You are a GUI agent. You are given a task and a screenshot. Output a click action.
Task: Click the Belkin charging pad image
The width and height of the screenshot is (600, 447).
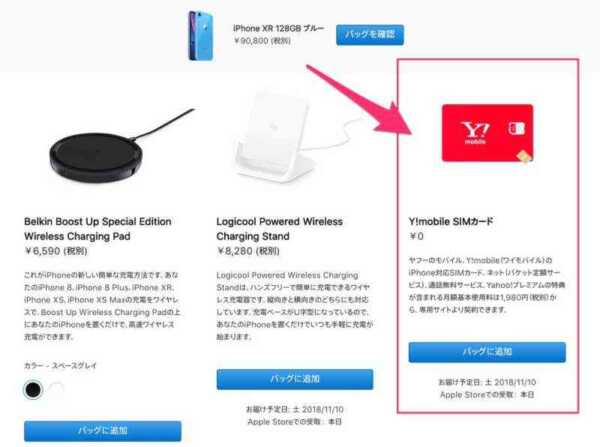tap(116, 149)
